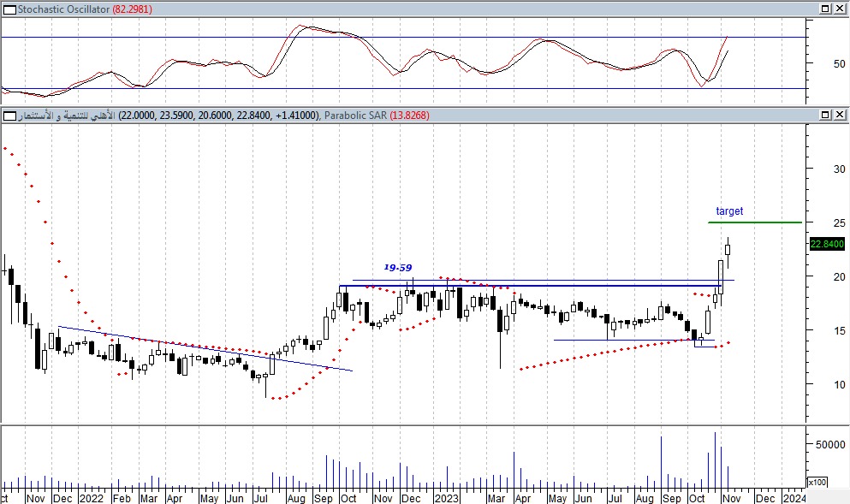Click the green 22.8400 last price tag
850x504 pixels.
[828, 244]
